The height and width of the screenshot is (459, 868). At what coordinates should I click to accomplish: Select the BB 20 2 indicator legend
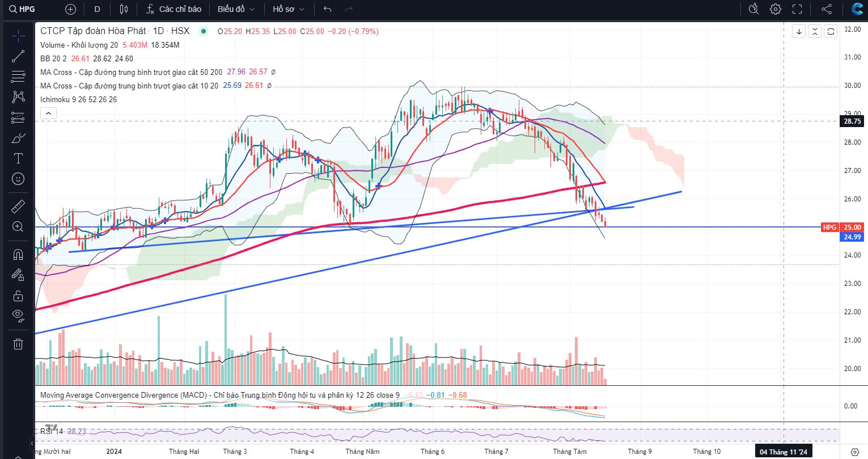click(x=54, y=58)
